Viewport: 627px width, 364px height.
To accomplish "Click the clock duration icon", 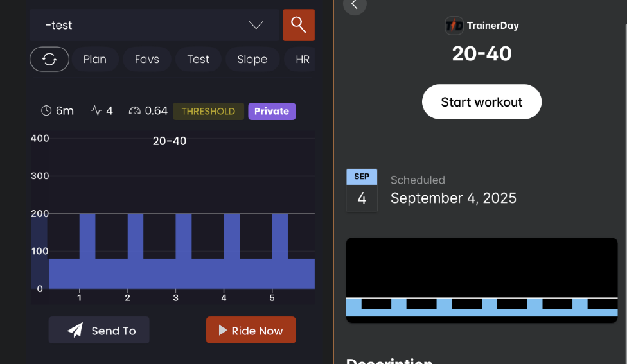I will (x=46, y=111).
